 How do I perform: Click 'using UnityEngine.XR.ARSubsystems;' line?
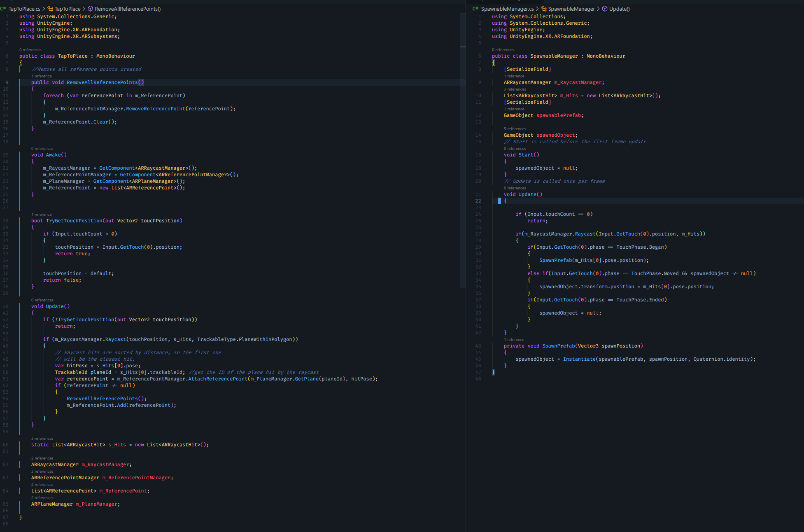pos(70,36)
